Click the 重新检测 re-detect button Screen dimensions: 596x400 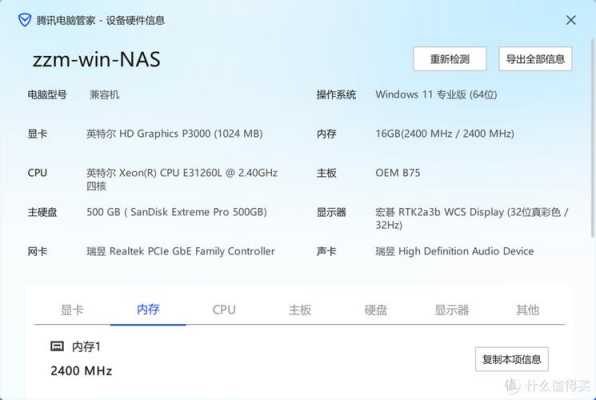tap(450, 59)
